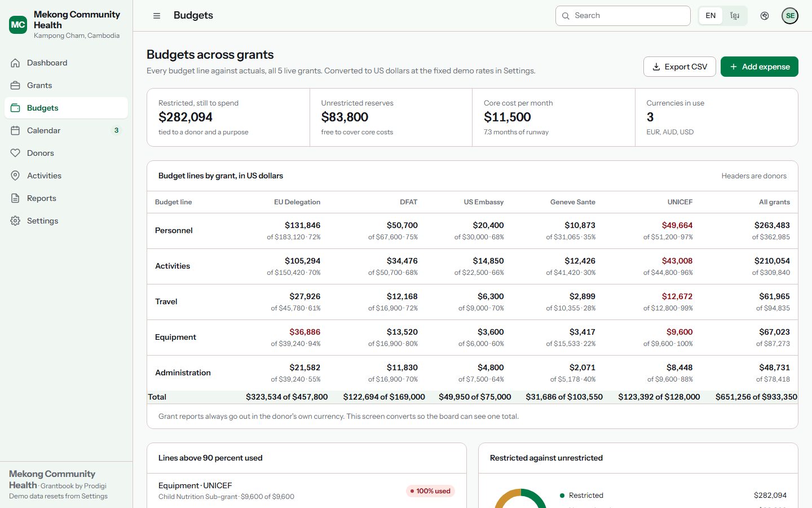Click the Equipment · UNICEF line entry

click(306, 491)
